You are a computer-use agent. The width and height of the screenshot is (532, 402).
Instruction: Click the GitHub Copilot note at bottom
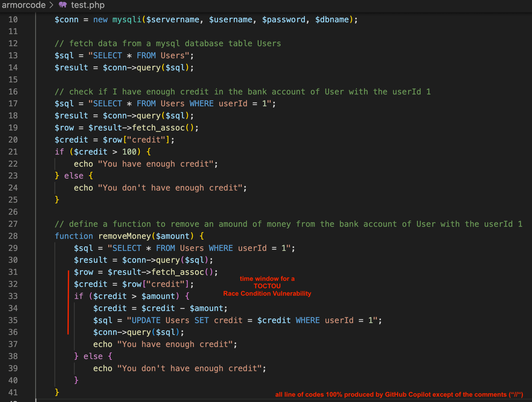point(399,394)
